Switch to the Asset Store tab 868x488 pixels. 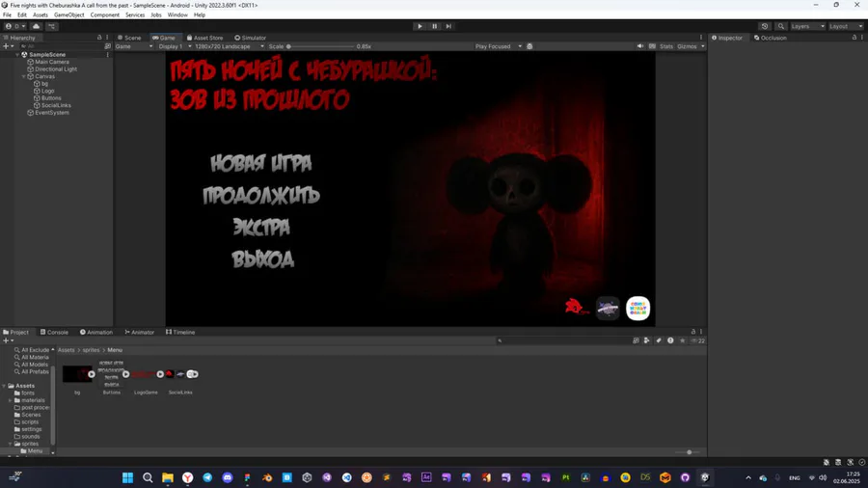tap(204, 38)
